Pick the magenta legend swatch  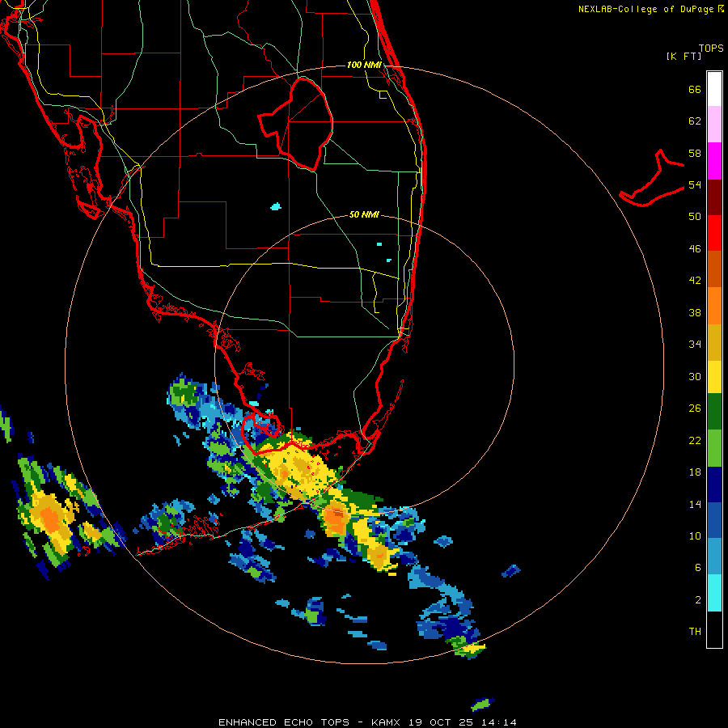[714, 161]
